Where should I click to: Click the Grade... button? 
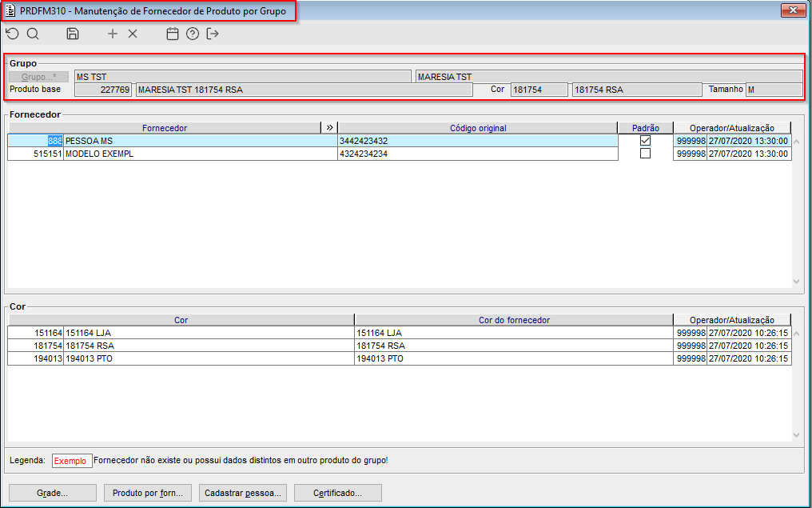pos(52,493)
